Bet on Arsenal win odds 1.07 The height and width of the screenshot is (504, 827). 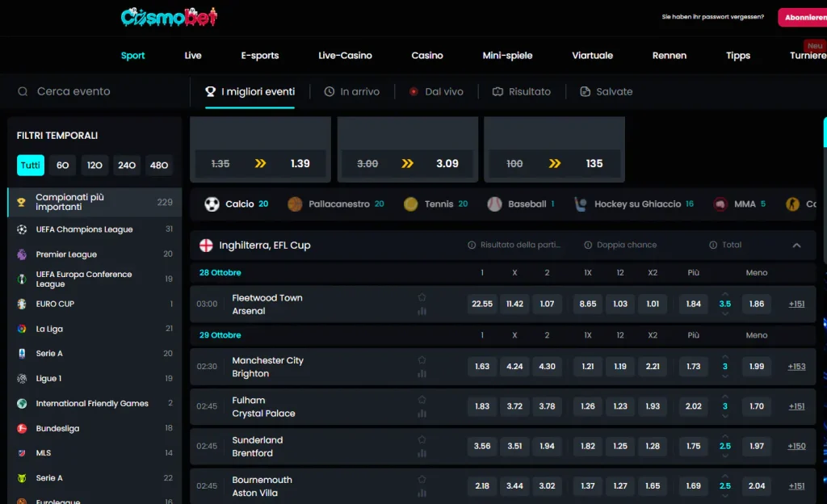pyautogui.click(x=547, y=304)
